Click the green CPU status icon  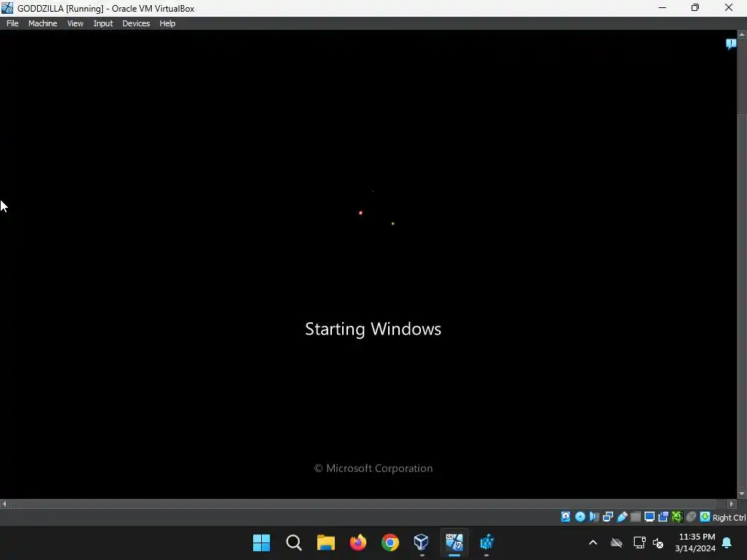click(x=677, y=517)
